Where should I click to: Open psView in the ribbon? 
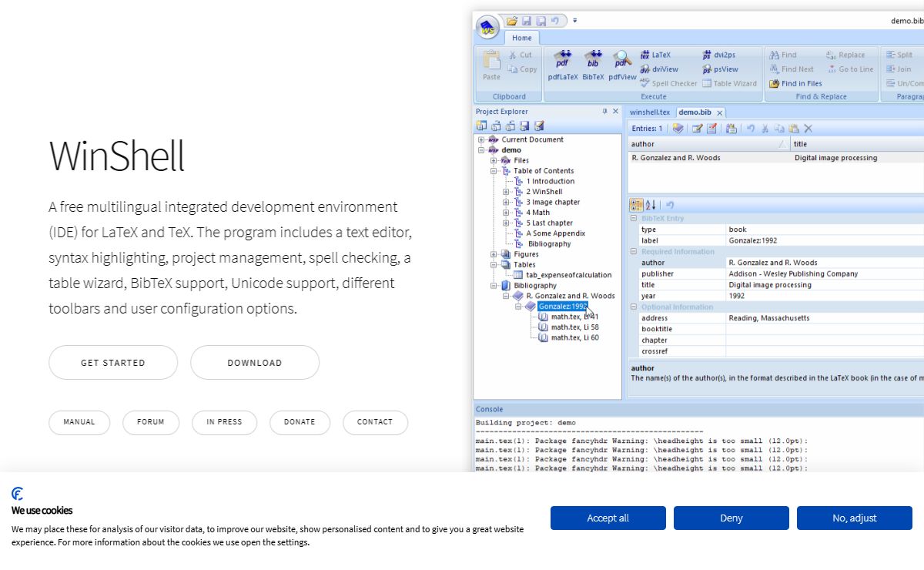point(719,69)
